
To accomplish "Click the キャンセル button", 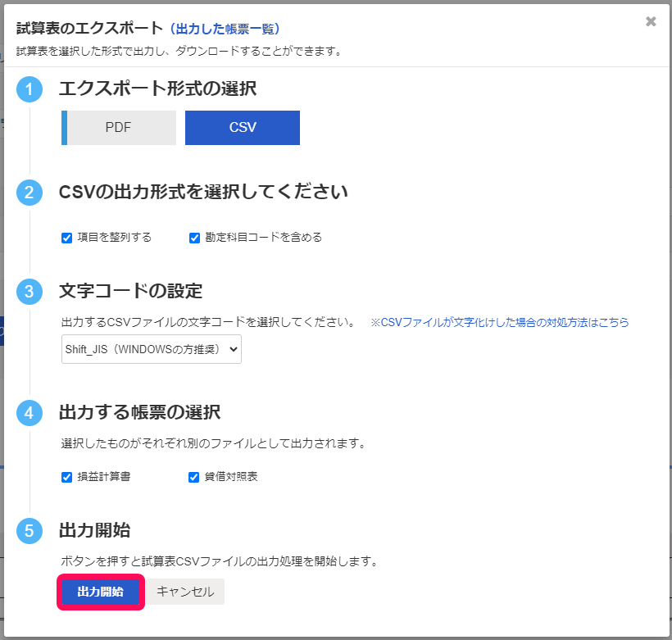I will pyautogui.click(x=185, y=592).
